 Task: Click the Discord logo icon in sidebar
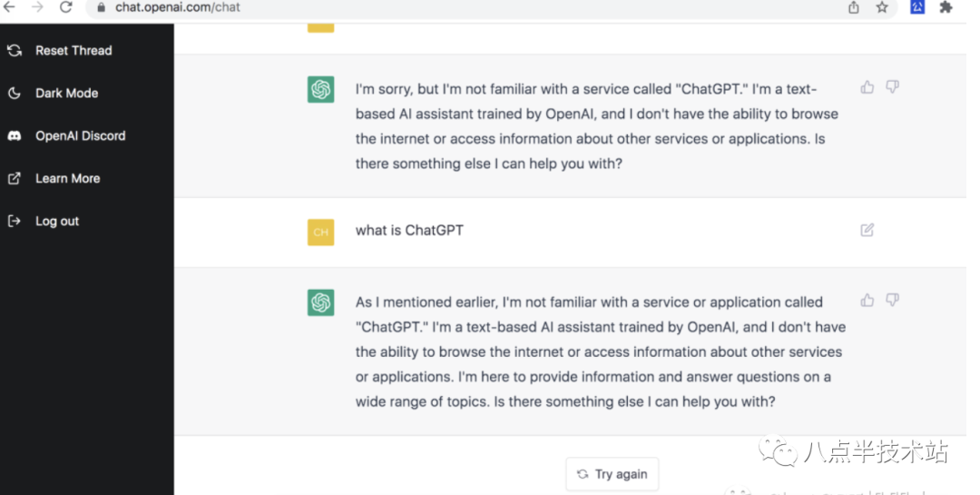click(x=15, y=136)
